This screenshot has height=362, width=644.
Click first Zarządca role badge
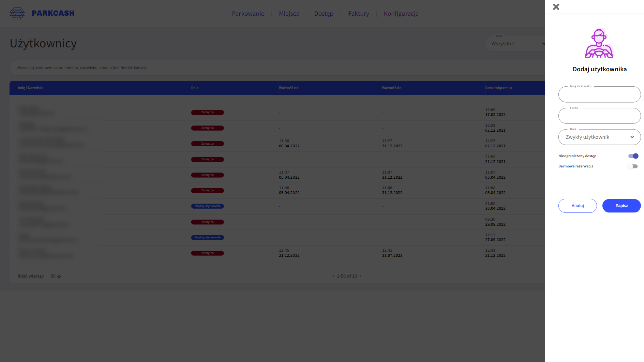point(207,113)
